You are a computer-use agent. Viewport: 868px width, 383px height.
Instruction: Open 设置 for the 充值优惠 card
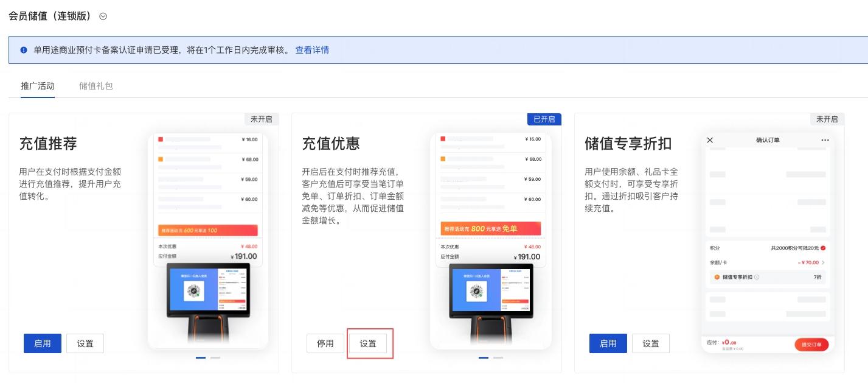coord(368,343)
